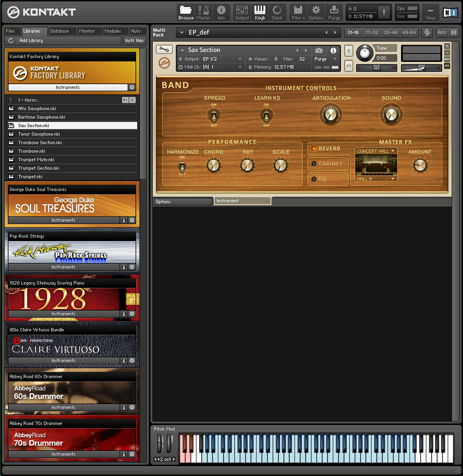Click the +2 oct keyboard transpose control
Image resolution: width=463 pixels, height=476 pixels.
(x=165, y=459)
